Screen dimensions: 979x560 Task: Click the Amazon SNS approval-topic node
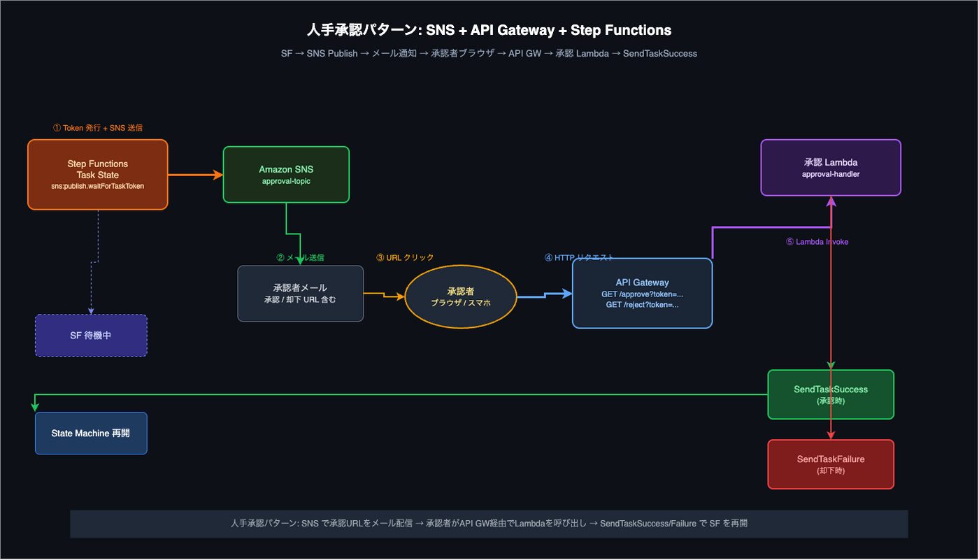click(286, 175)
